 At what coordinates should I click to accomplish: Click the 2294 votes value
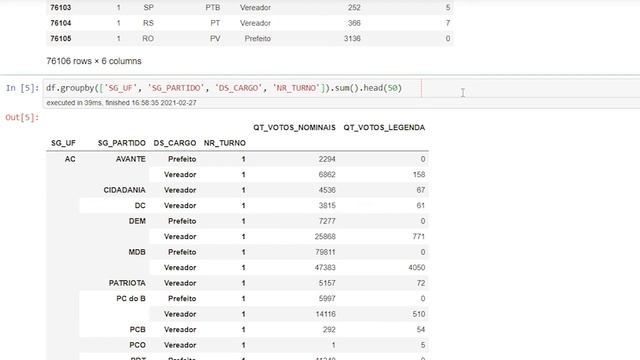(327, 159)
